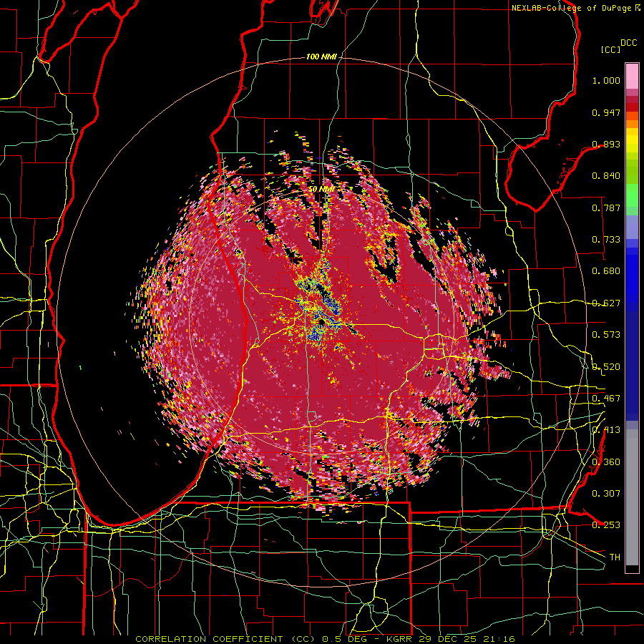The width and height of the screenshot is (644, 644).
Task: Click the 0.680 legend value
Action: [606, 271]
